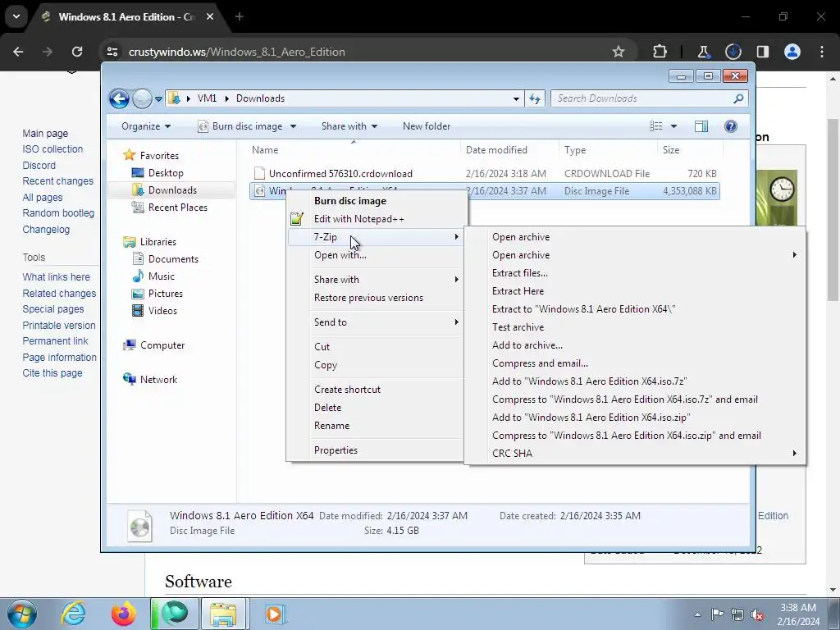The height and width of the screenshot is (630, 840).
Task: Open Firefox from the taskbar
Action: (x=124, y=614)
